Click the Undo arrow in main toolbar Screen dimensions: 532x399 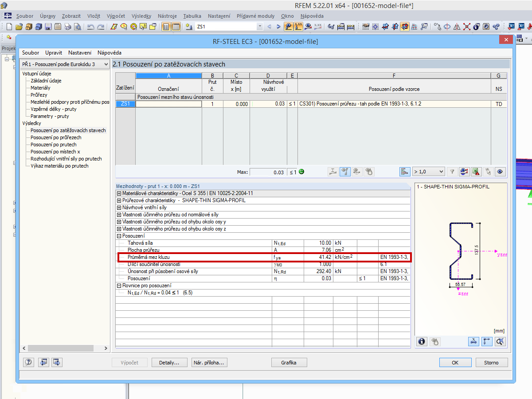[x=91, y=27]
